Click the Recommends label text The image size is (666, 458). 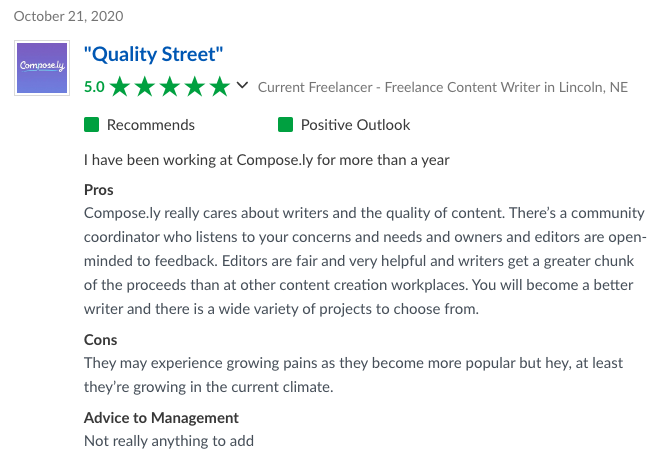pyautogui.click(x=151, y=125)
